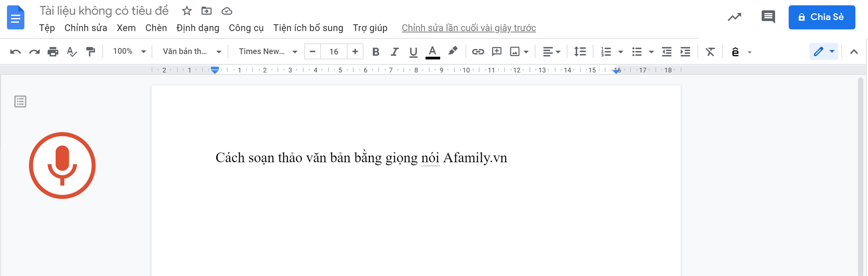Toggle underline formatting
Viewport: 868px width, 276px height.
tap(413, 52)
